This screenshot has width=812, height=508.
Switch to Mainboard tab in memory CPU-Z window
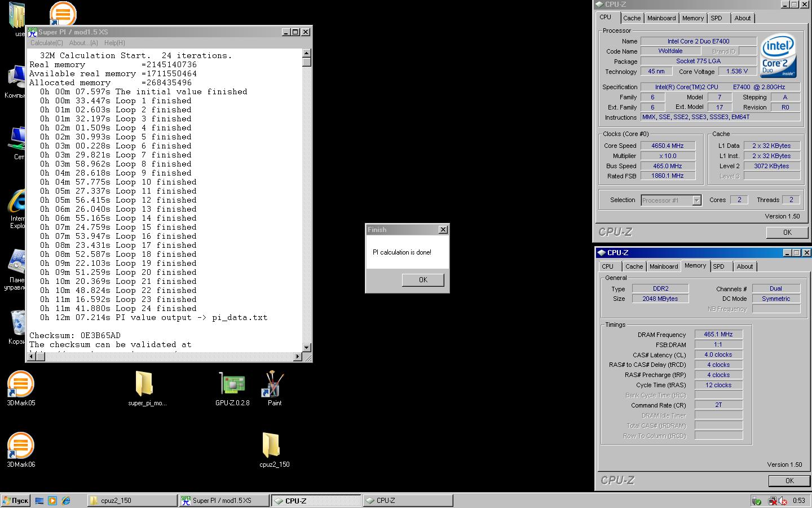pos(664,266)
